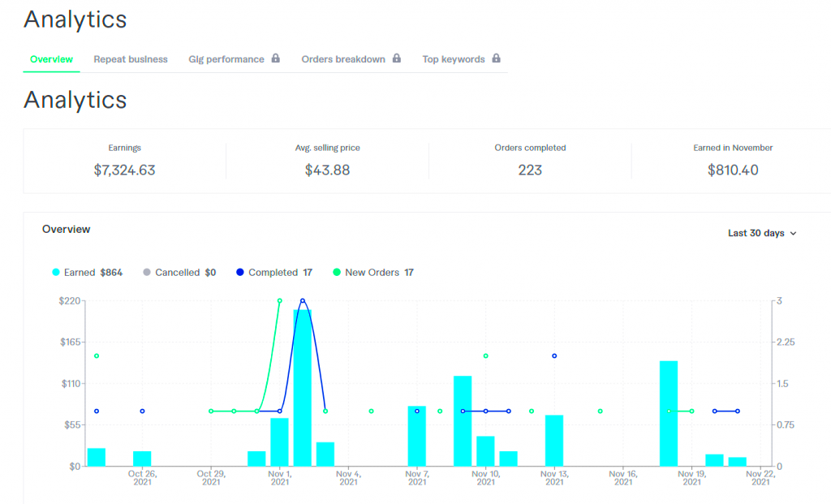Click the Last 30 days chevron arrow

coord(794,234)
